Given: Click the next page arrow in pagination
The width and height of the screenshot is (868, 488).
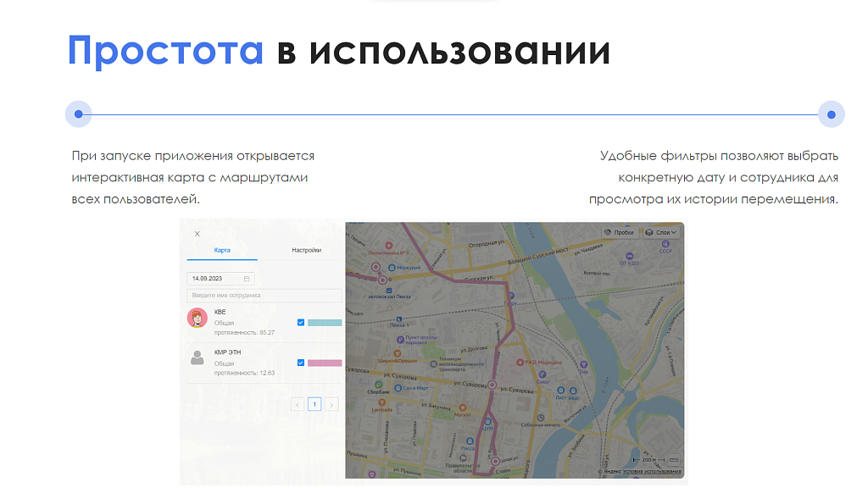Looking at the screenshot, I should [x=331, y=403].
